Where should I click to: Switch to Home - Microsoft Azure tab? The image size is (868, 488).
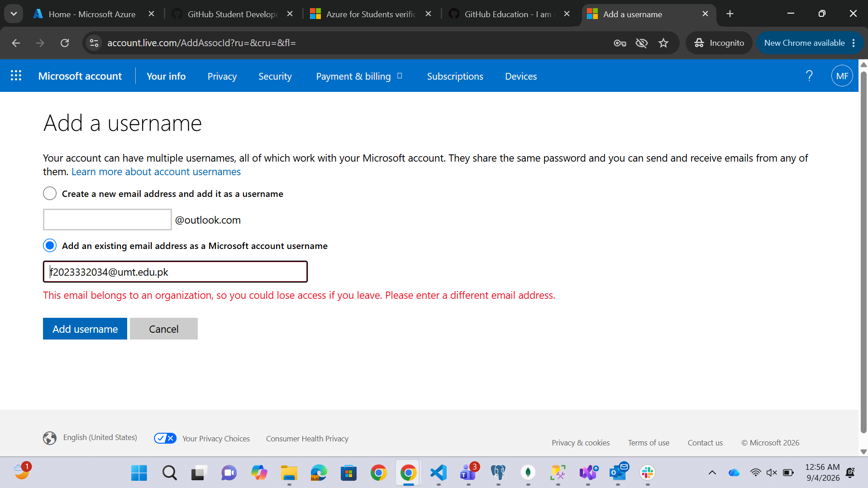[x=92, y=14]
